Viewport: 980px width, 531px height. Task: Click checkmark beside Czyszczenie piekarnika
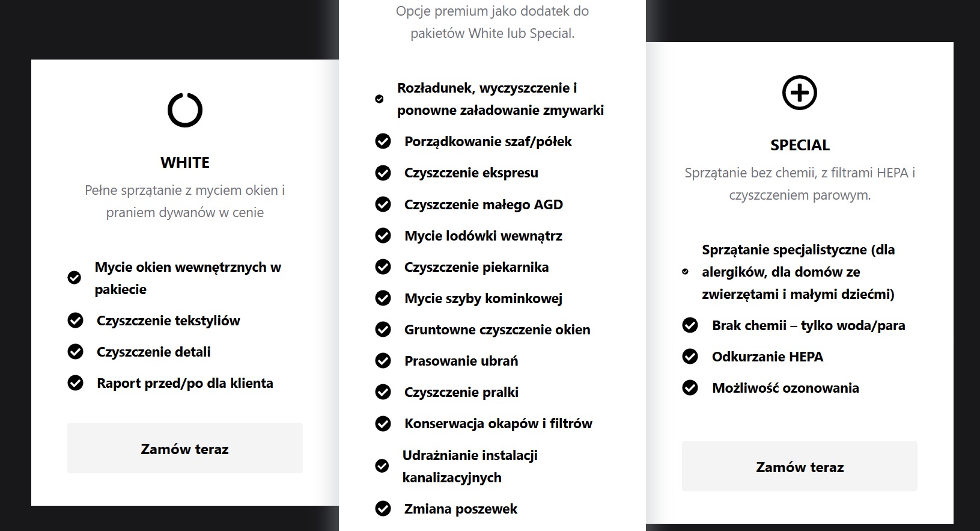pyautogui.click(x=383, y=267)
